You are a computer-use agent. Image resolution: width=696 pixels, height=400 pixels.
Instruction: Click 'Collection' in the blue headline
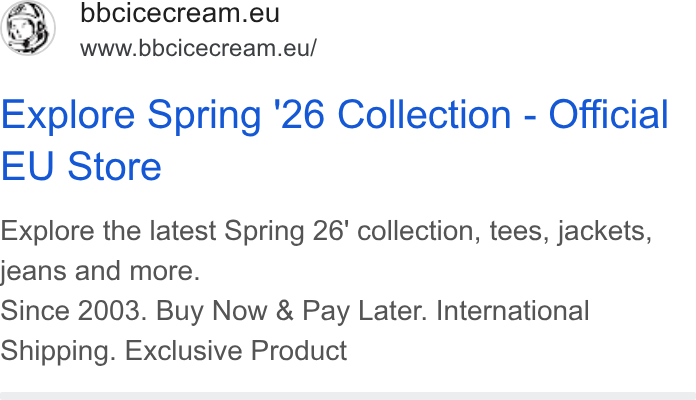[424, 115]
